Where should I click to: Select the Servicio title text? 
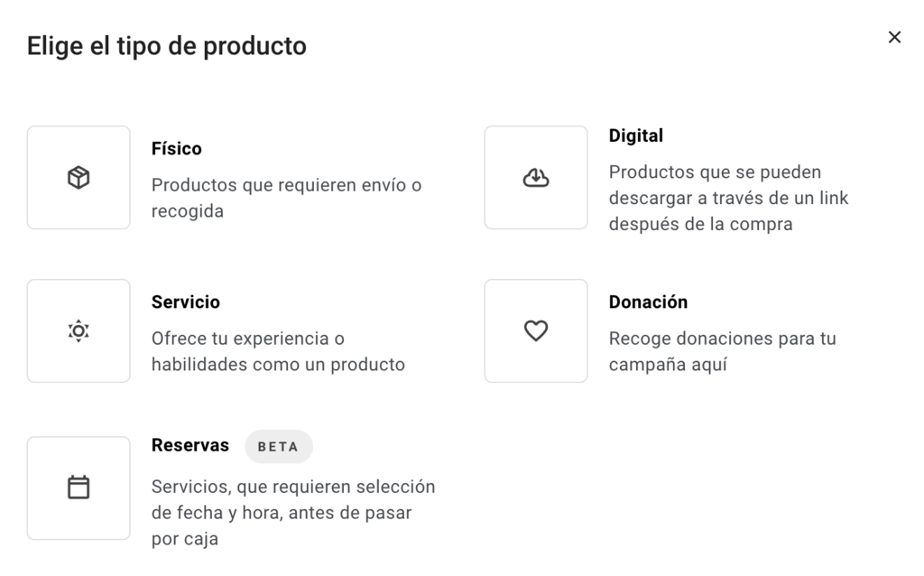186,302
